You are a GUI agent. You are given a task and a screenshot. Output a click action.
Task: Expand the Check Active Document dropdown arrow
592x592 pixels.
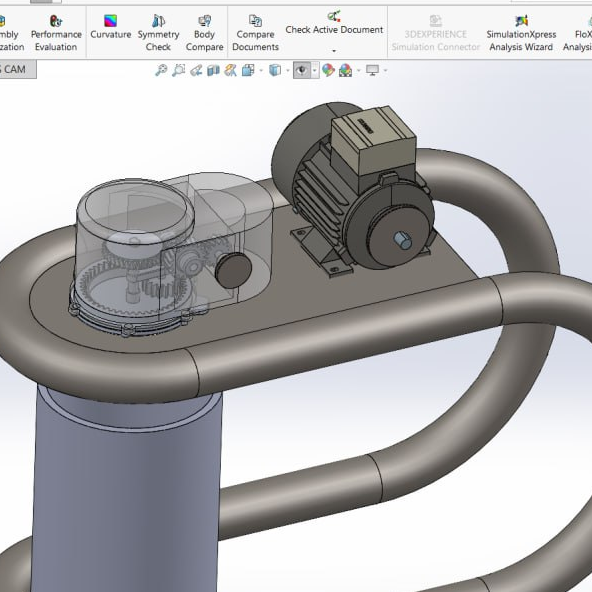point(334,50)
